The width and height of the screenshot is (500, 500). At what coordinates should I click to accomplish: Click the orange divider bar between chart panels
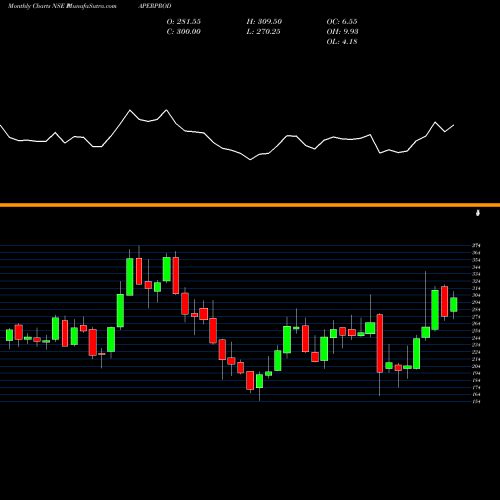250,205
